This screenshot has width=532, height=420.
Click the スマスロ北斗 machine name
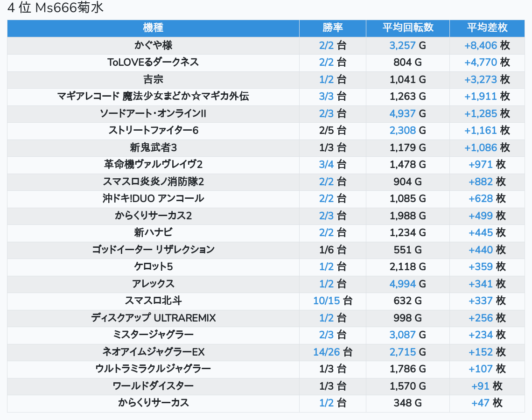(x=153, y=301)
